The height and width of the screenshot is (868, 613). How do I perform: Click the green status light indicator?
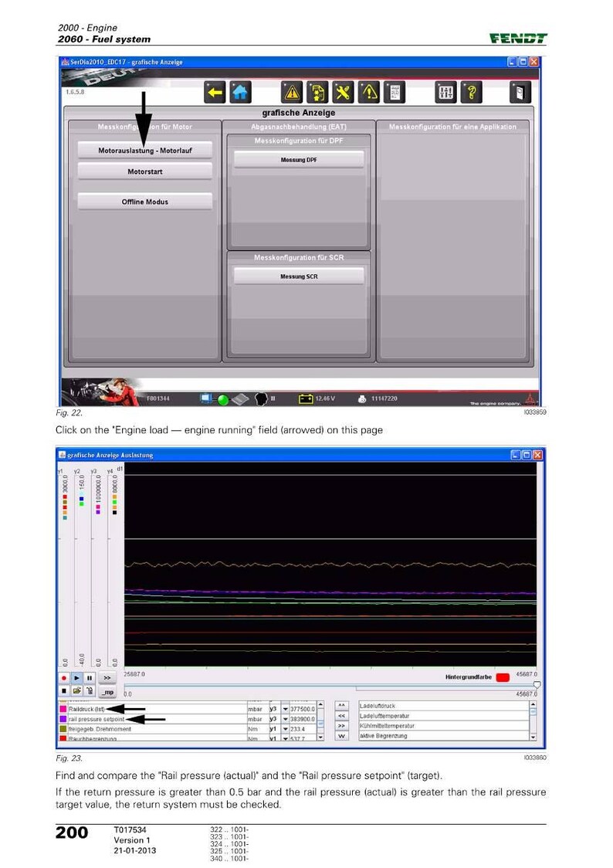click(223, 399)
